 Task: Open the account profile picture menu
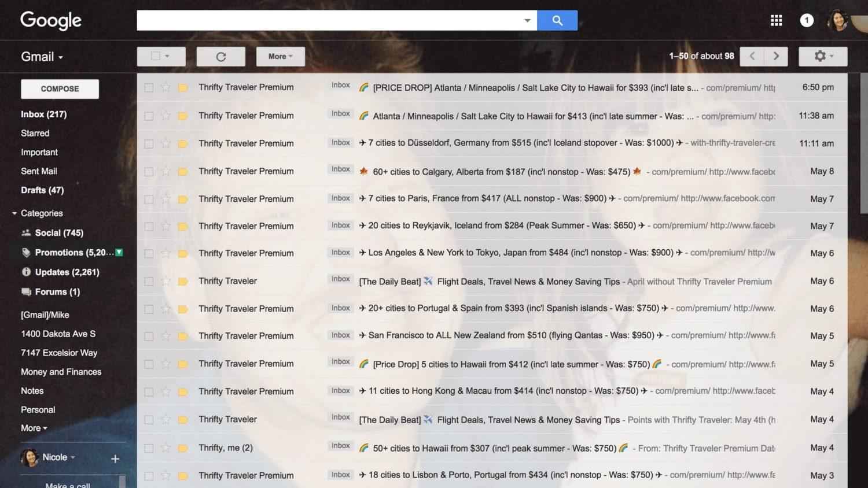click(x=837, y=21)
